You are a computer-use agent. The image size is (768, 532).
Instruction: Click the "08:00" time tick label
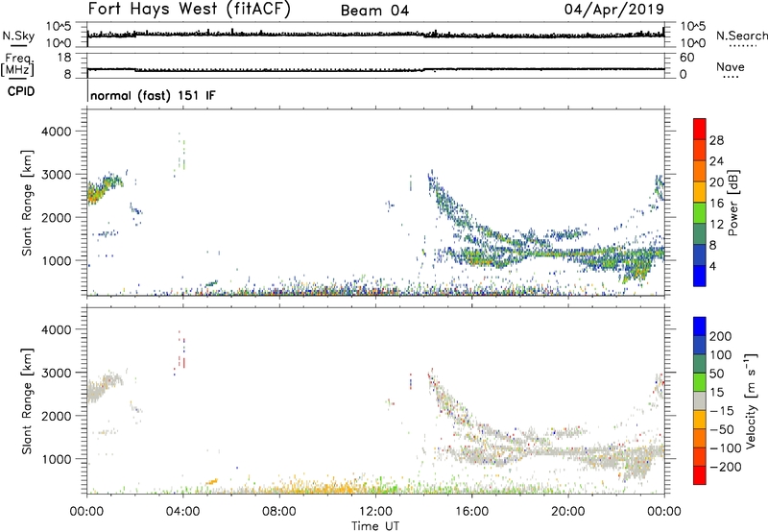click(x=279, y=512)
